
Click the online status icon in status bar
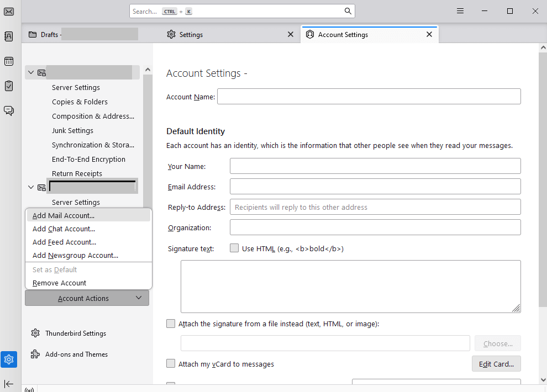pyautogui.click(x=29, y=389)
